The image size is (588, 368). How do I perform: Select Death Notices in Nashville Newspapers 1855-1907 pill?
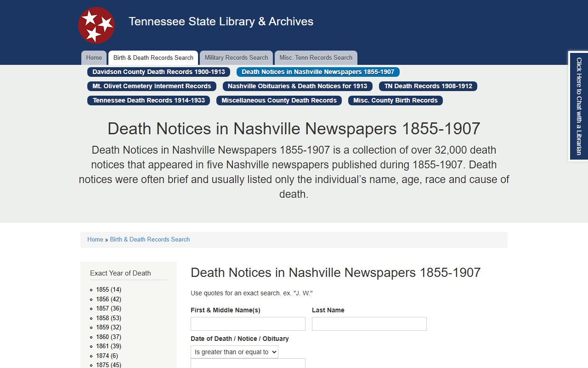318,72
